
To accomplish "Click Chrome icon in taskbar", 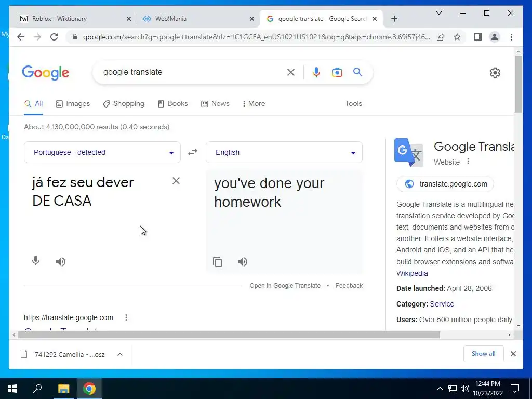I will pos(89,389).
